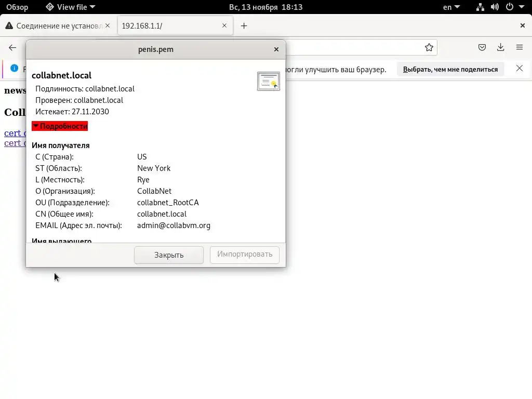Click the blue info icon in notification bar

(x=14, y=68)
